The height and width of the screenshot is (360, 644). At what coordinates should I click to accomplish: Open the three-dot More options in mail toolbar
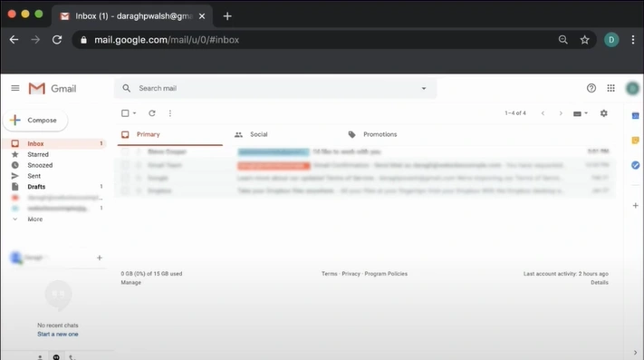pos(170,113)
